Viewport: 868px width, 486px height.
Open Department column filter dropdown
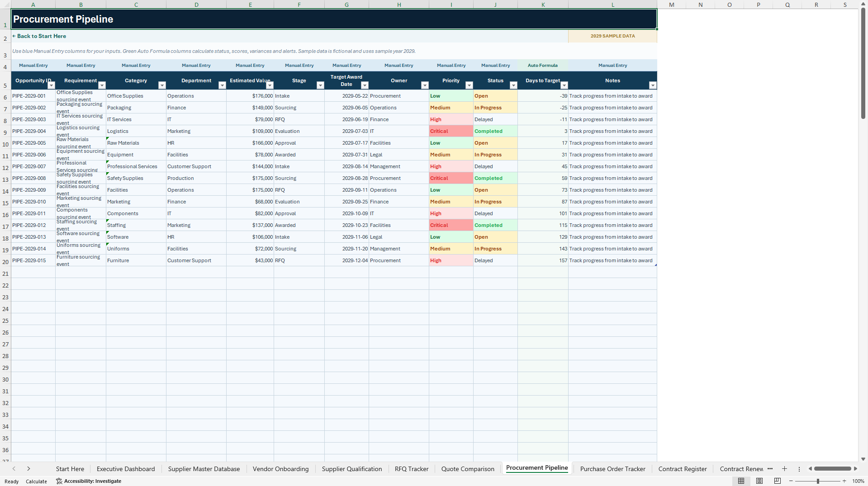[222, 85]
